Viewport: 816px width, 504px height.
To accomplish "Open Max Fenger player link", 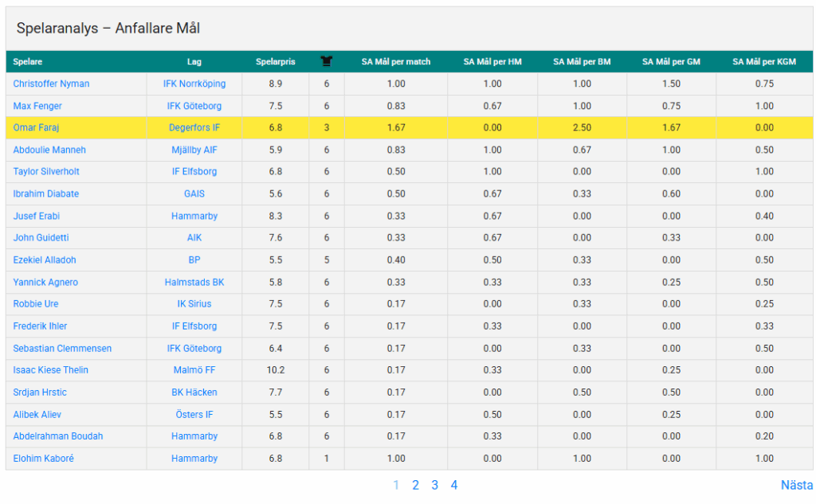I will pyautogui.click(x=37, y=106).
